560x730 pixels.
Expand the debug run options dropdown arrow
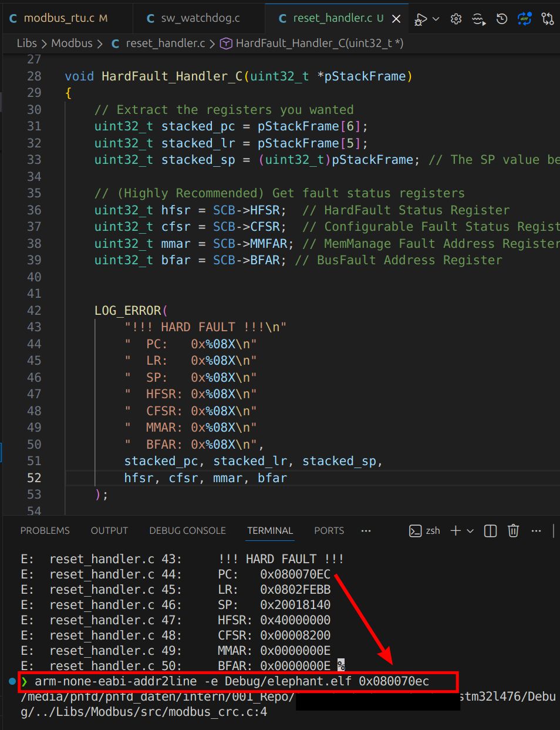point(436,19)
